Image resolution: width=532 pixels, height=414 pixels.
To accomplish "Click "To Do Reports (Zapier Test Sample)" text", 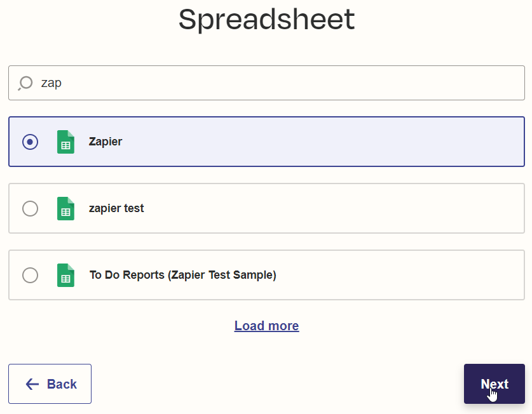I will [183, 275].
